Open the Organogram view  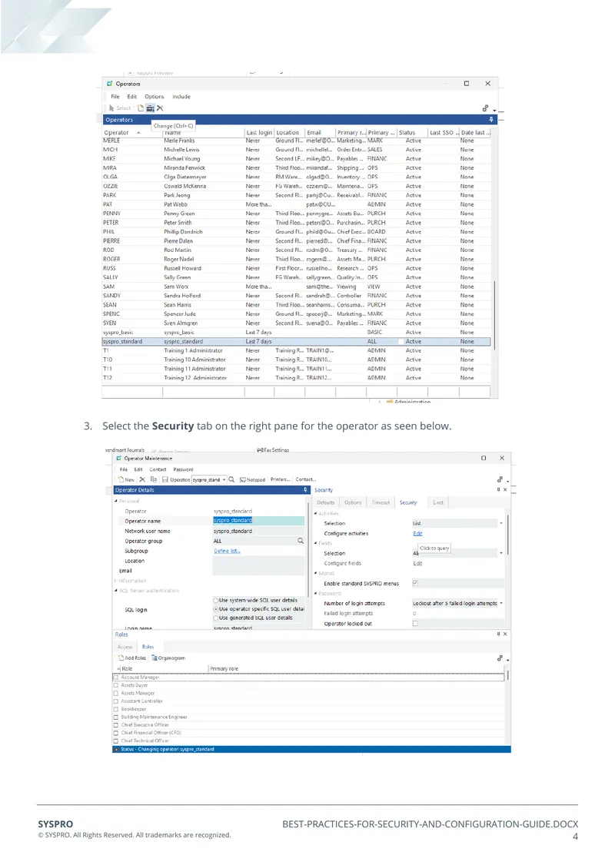[168, 658]
